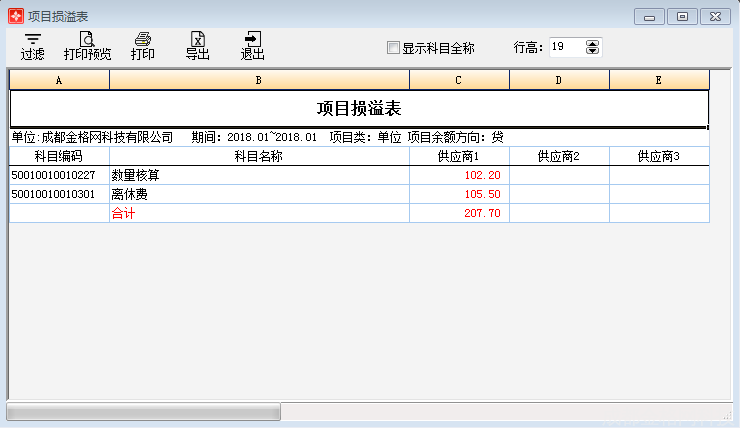This screenshot has width=740, height=428.
Task: Maximize the 项目损溢表 window
Action: click(x=683, y=16)
